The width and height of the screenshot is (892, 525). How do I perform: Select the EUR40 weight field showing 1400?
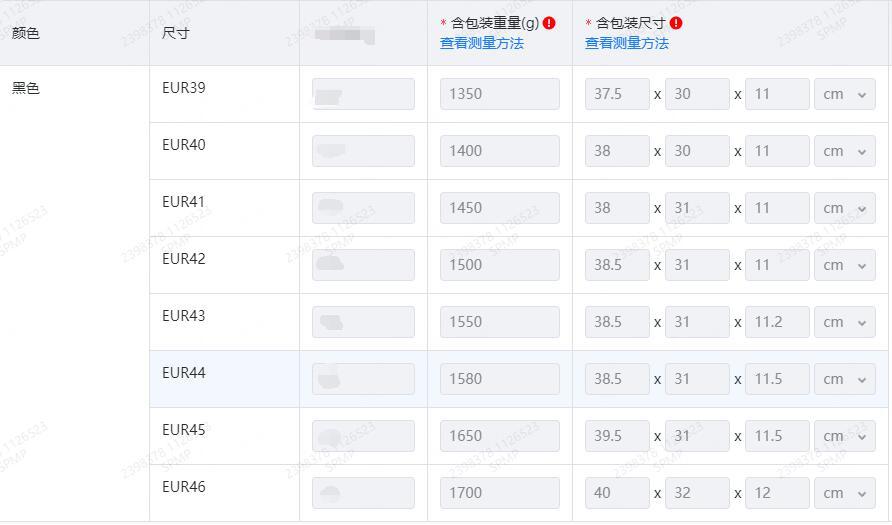[x=499, y=151]
